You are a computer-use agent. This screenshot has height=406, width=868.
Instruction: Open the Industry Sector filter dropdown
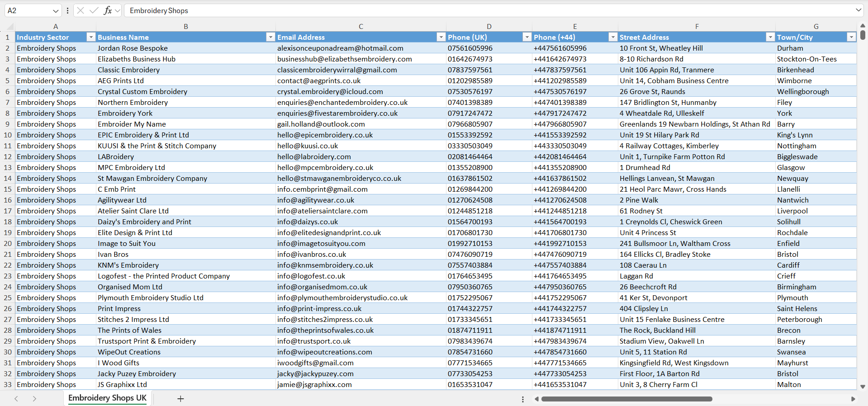click(x=91, y=37)
